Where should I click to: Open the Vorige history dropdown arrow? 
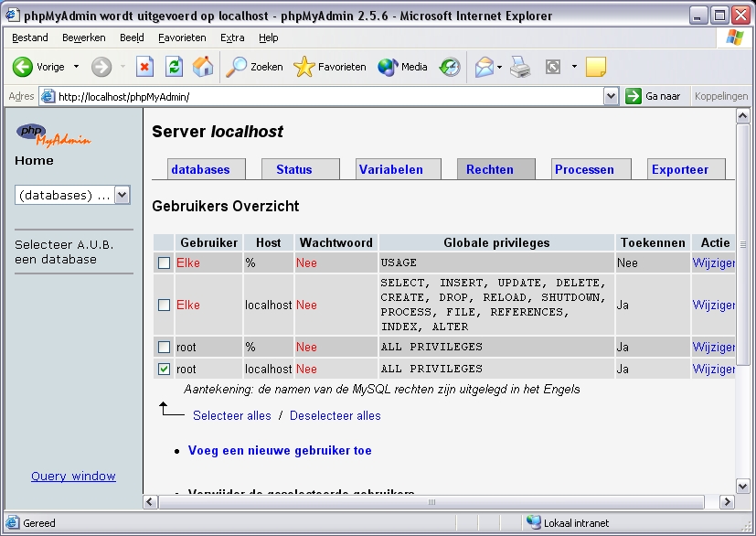[76, 67]
